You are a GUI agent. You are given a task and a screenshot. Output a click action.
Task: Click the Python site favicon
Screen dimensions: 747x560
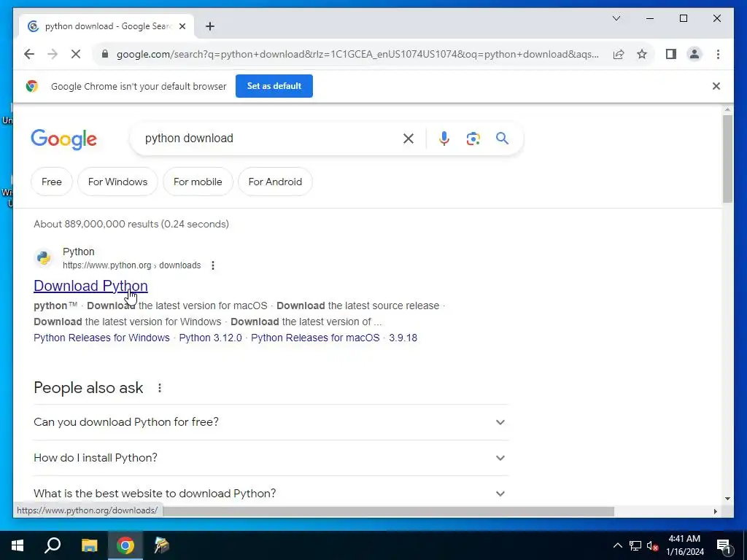[x=43, y=257]
